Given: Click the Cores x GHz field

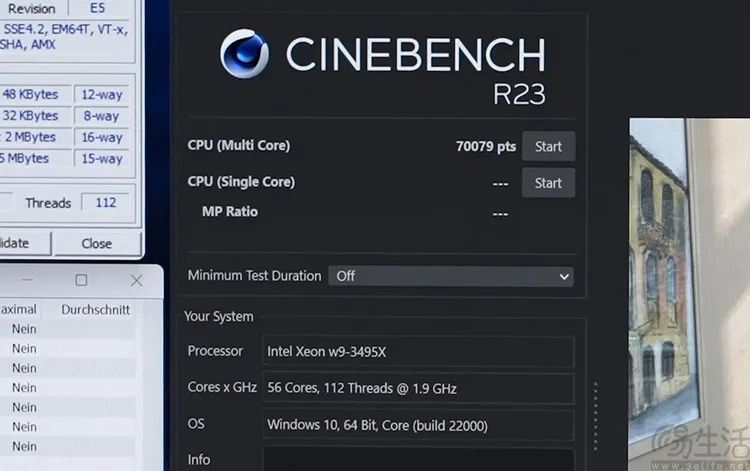Looking at the screenshot, I should pos(418,388).
